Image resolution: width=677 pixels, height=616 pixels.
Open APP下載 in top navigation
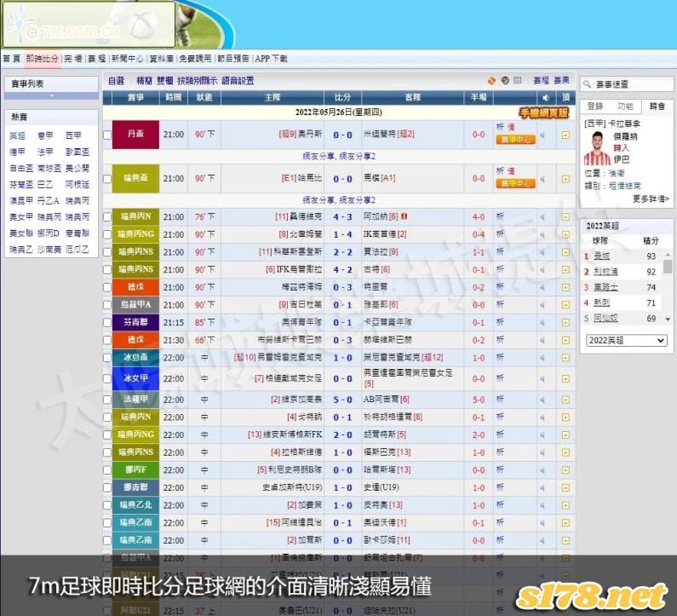click(271, 59)
